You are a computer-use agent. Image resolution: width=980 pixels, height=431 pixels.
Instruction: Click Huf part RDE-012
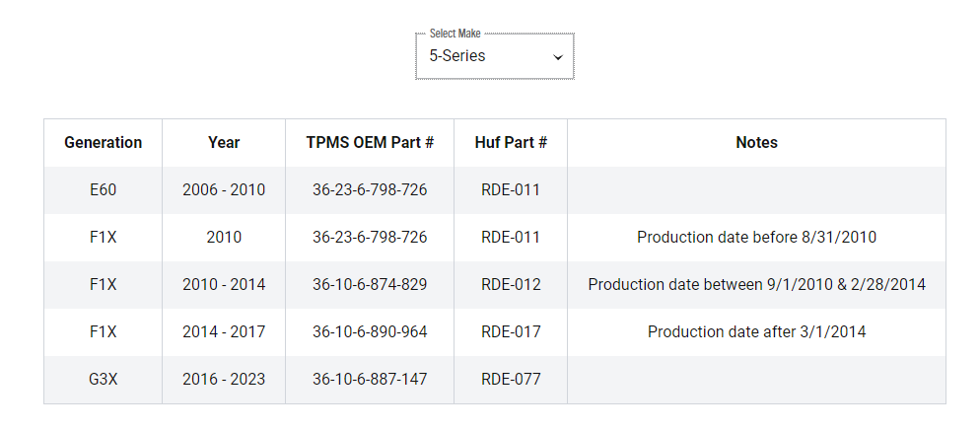coord(511,285)
